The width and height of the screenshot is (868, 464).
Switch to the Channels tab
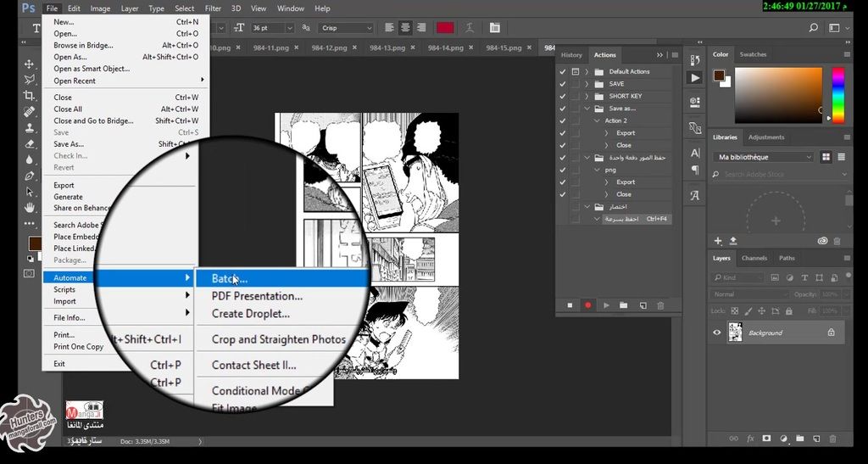[x=754, y=258]
